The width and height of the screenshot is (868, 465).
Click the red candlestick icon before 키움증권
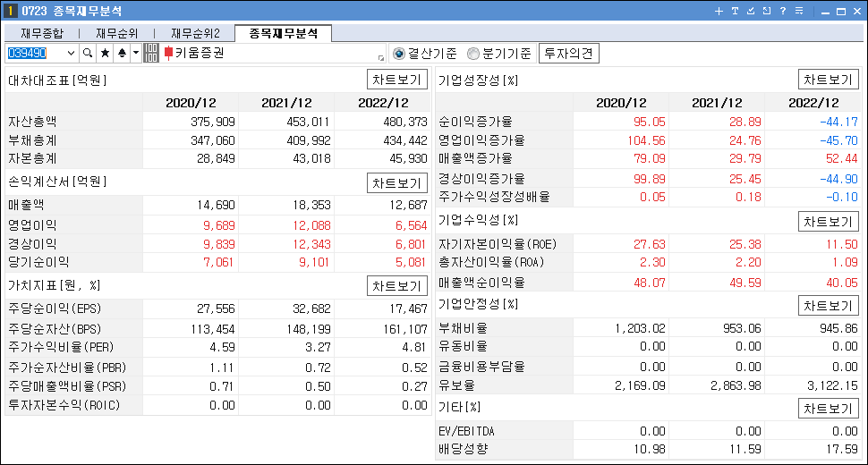coord(169,54)
